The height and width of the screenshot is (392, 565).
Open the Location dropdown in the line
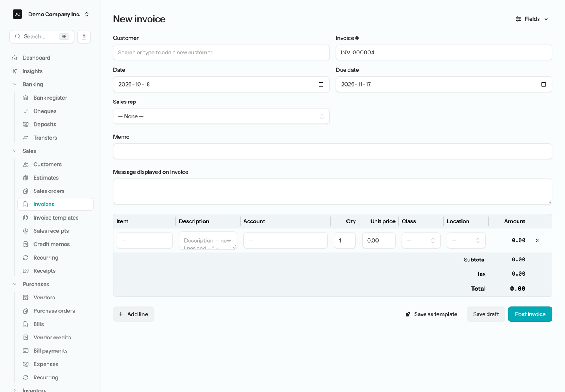pyautogui.click(x=466, y=241)
